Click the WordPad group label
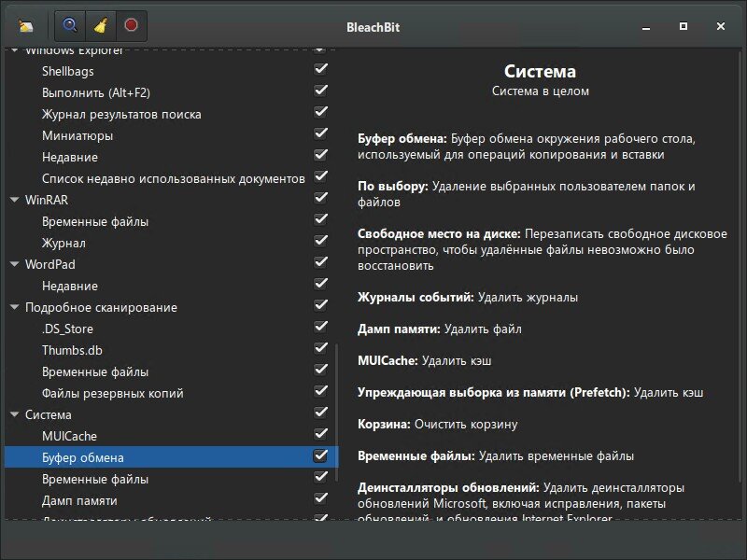The height and width of the screenshot is (560, 747). [x=50, y=264]
